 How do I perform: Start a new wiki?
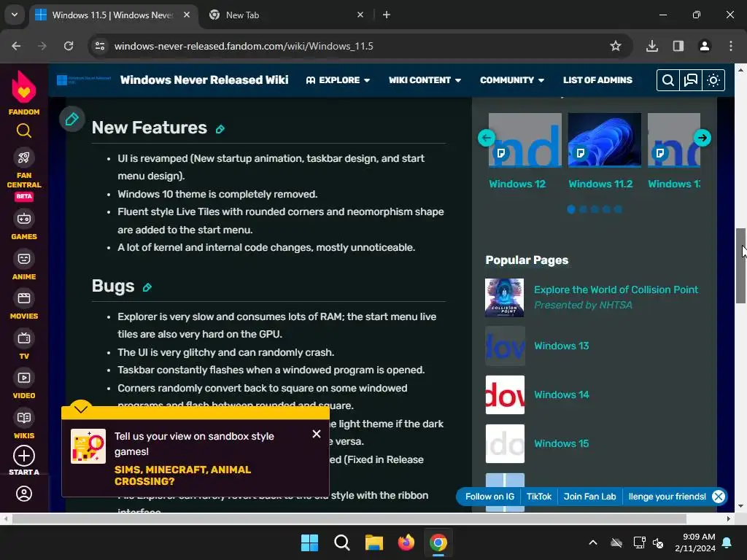24,461
